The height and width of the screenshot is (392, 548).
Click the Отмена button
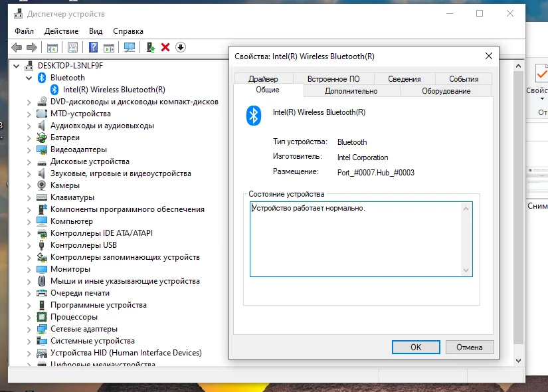pyautogui.click(x=470, y=347)
